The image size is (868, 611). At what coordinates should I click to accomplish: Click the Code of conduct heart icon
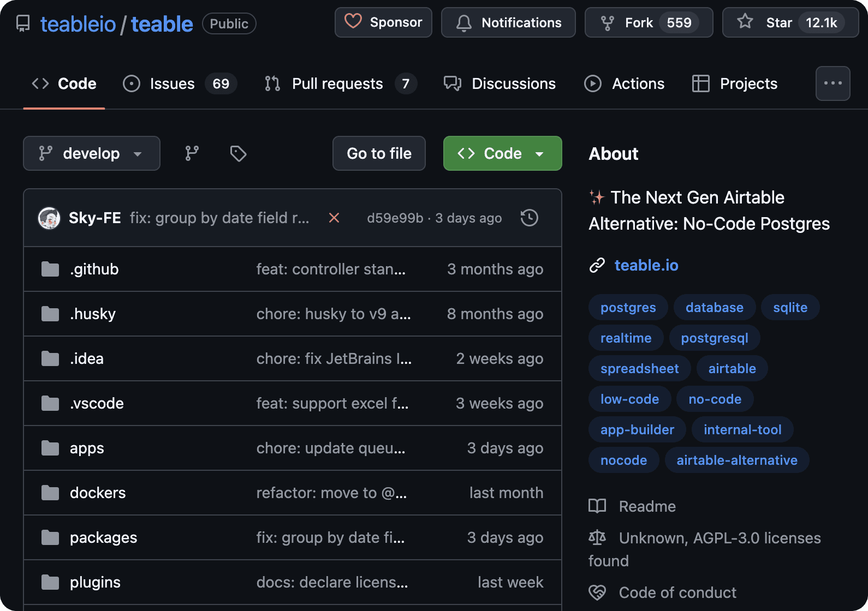coord(597,592)
